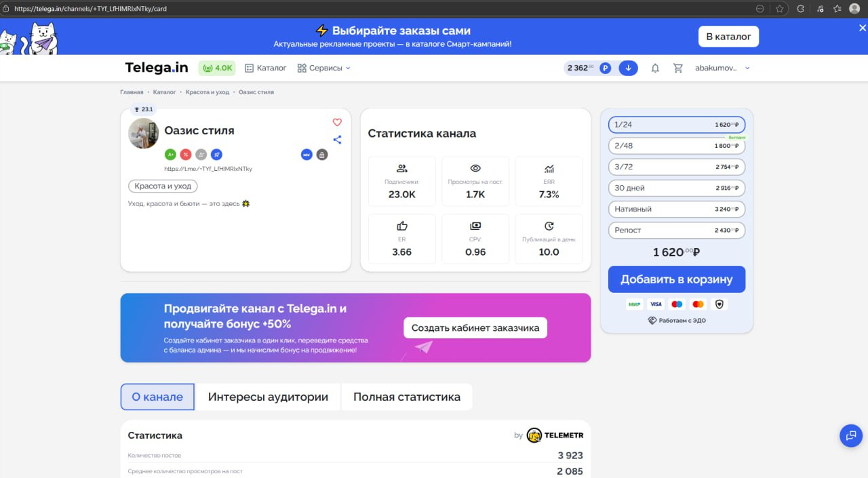868x478 pixels.
Task: Click the ruble icon next to balance
Action: tap(606, 68)
